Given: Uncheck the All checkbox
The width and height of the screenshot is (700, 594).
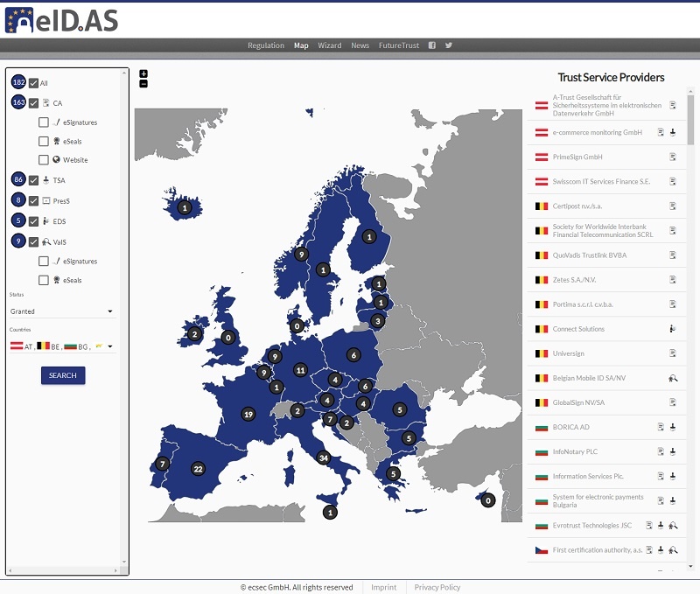Looking at the screenshot, I should [x=33, y=83].
